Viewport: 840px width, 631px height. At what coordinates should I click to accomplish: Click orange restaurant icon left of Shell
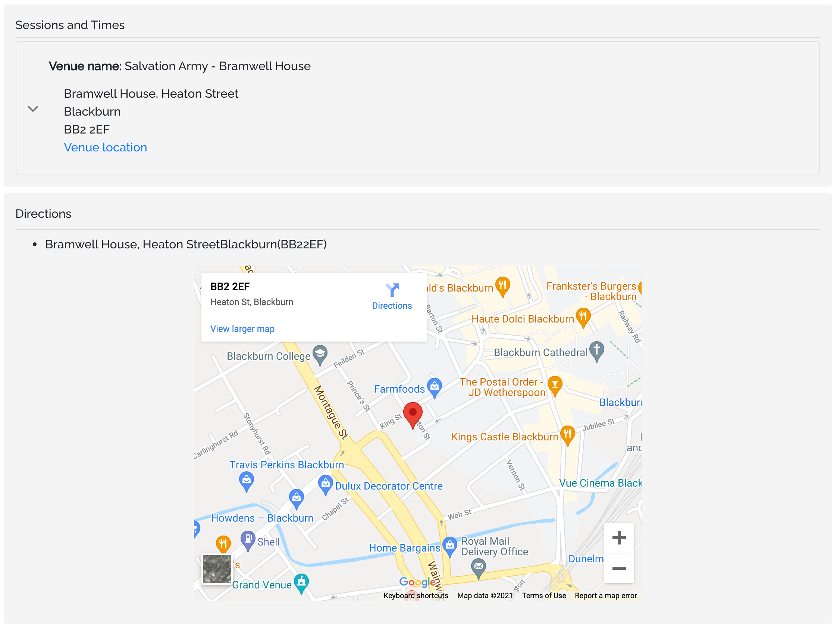[223, 544]
